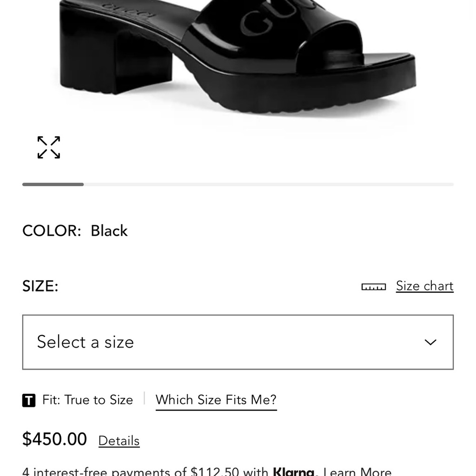Click the chevron on the size selector
The width and height of the screenshot is (476, 476).
tap(430, 342)
